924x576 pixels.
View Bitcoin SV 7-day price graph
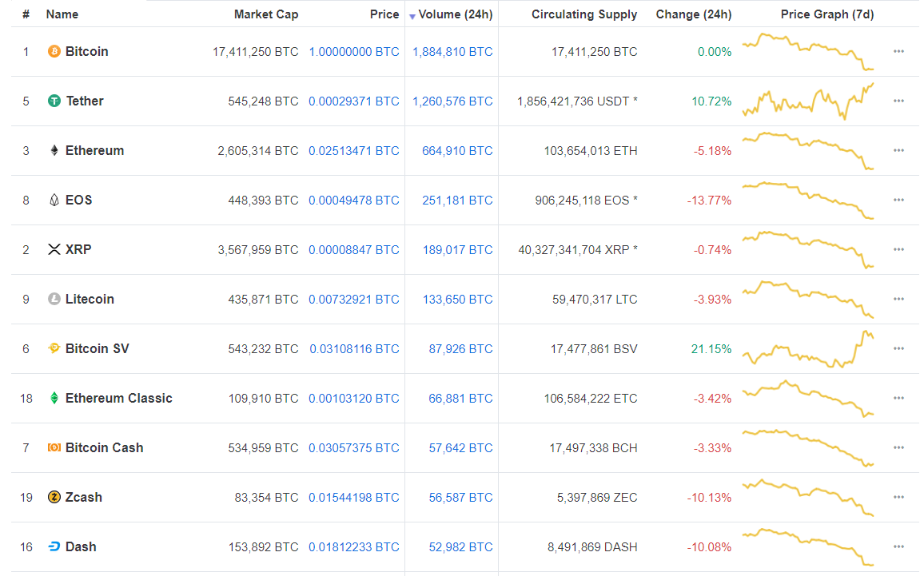point(808,349)
